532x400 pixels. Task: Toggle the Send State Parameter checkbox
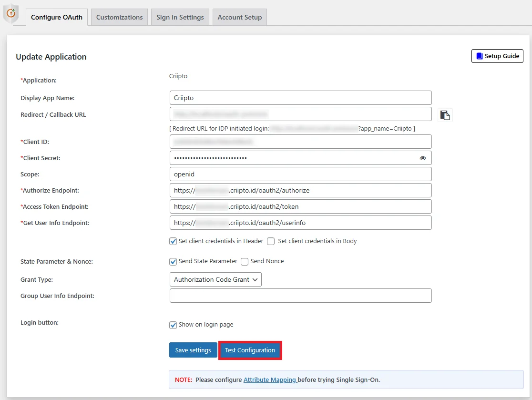pyautogui.click(x=173, y=262)
